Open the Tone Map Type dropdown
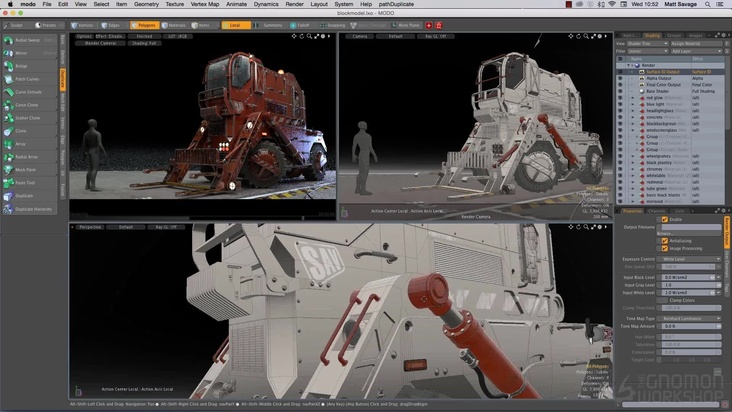732x412 pixels. coord(689,318)
